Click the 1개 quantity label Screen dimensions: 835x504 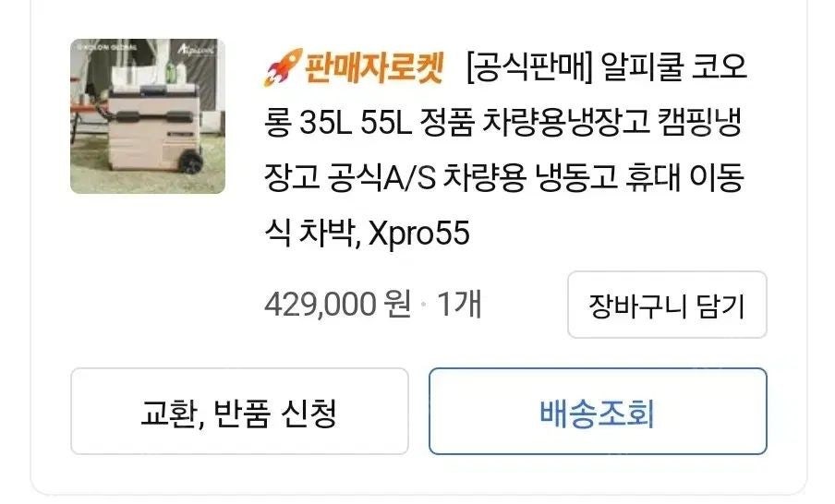(459, 305)
